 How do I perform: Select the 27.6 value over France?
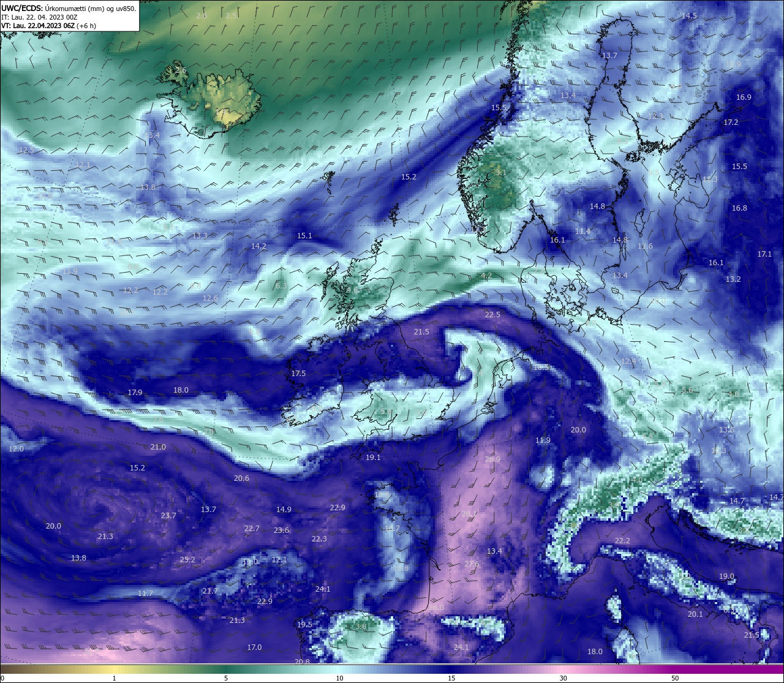(472, 564)
